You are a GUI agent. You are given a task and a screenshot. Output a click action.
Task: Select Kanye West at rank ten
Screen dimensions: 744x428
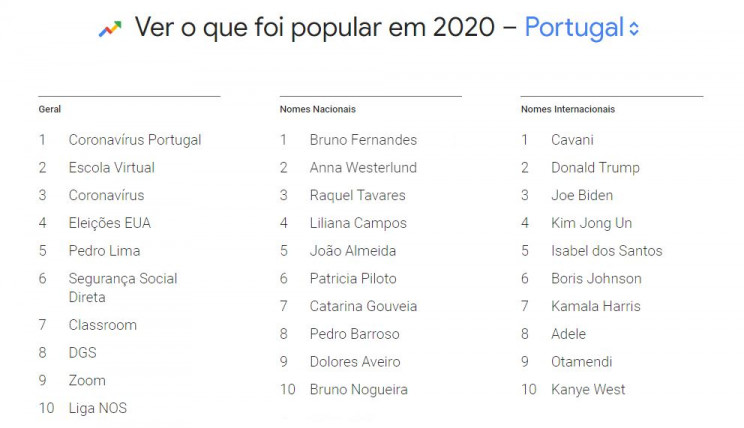[x=588, y=390]
